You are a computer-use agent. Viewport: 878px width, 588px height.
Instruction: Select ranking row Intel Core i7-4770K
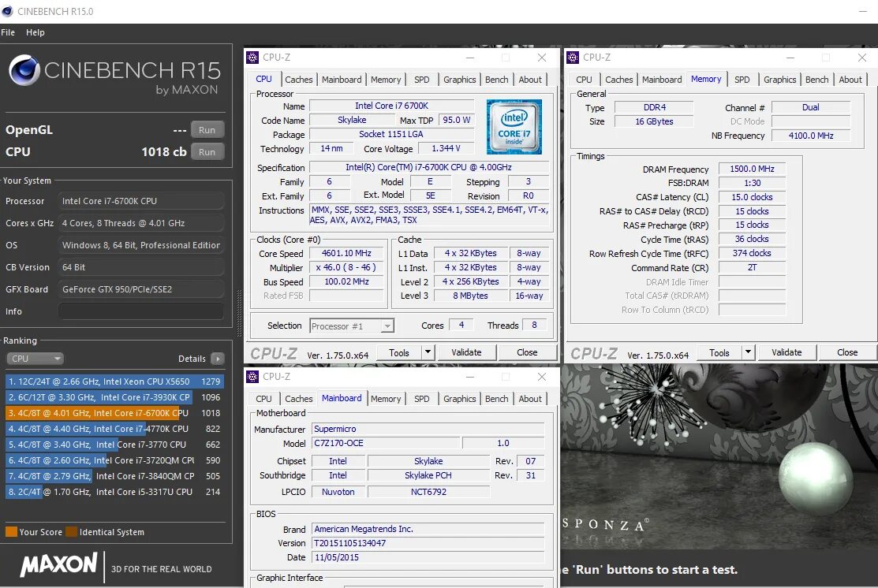click(x=115, y=429)
